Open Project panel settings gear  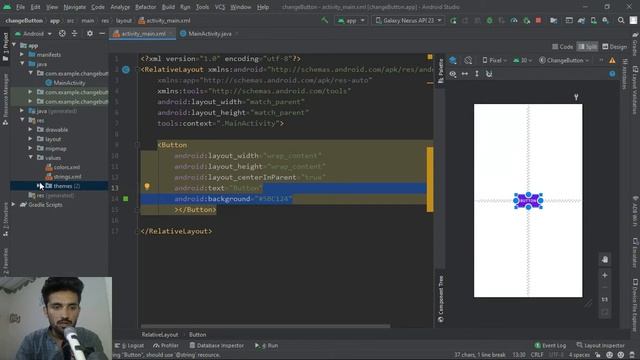pyautogui.click(x=89, y=33)
